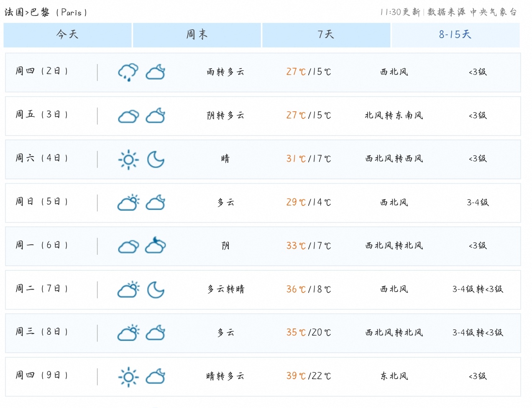The width and height of the screenshot is (532, 408).
Task: Click the 39℃/22℃ temperature
Action: click(309, 376)
